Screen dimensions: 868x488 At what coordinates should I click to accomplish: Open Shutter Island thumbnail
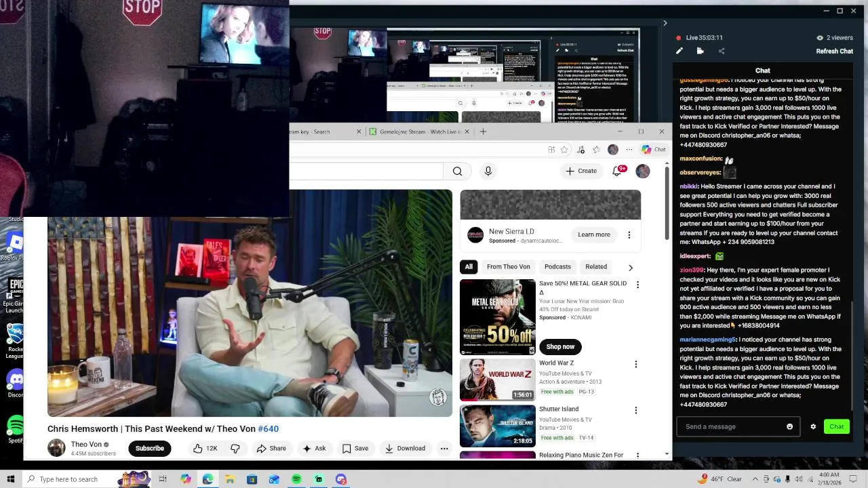[x=498, y=426]
